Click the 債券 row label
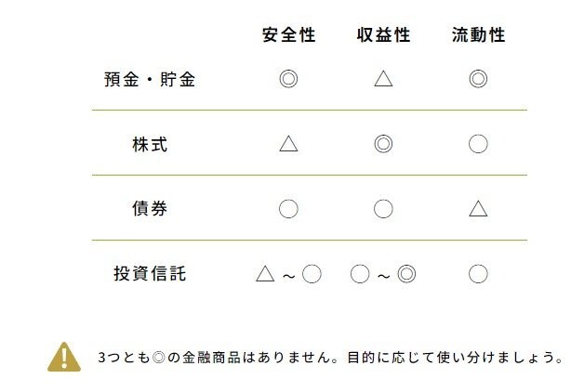This screenshot has width=584, height=392. point(150,209)
